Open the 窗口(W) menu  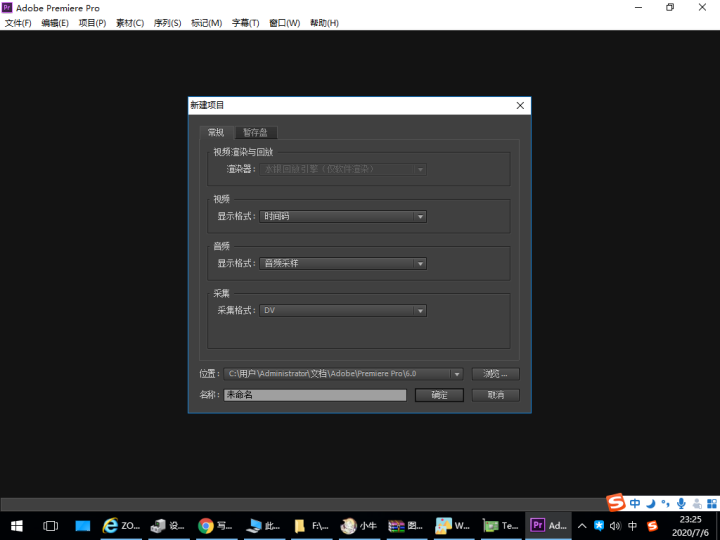click(284, 23)
